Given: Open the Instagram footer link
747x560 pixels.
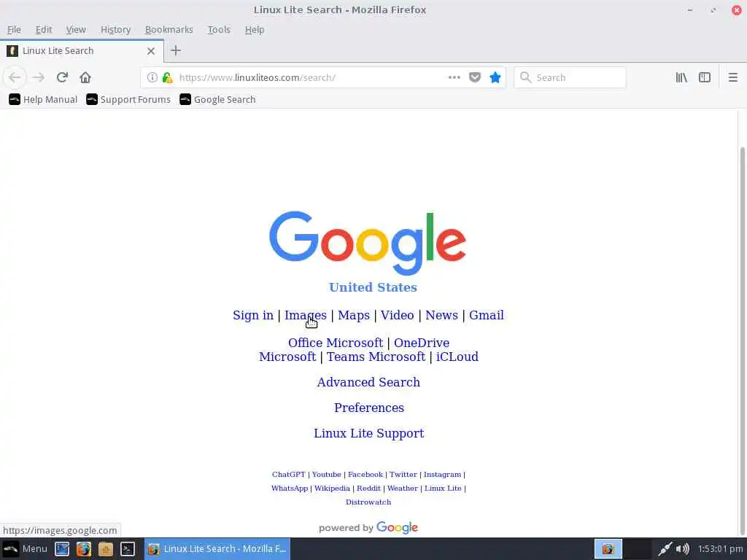Looking at the screenshot, I should [443, 474].
